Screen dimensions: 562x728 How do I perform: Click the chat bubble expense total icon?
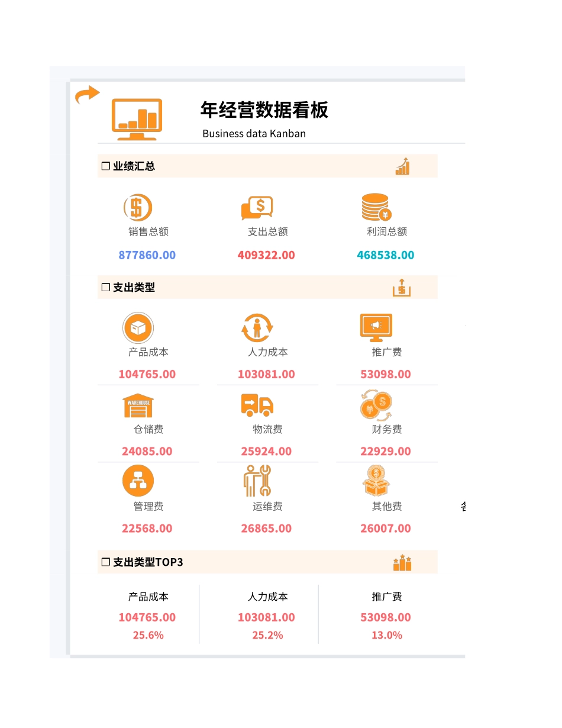(x=257, y=208)
